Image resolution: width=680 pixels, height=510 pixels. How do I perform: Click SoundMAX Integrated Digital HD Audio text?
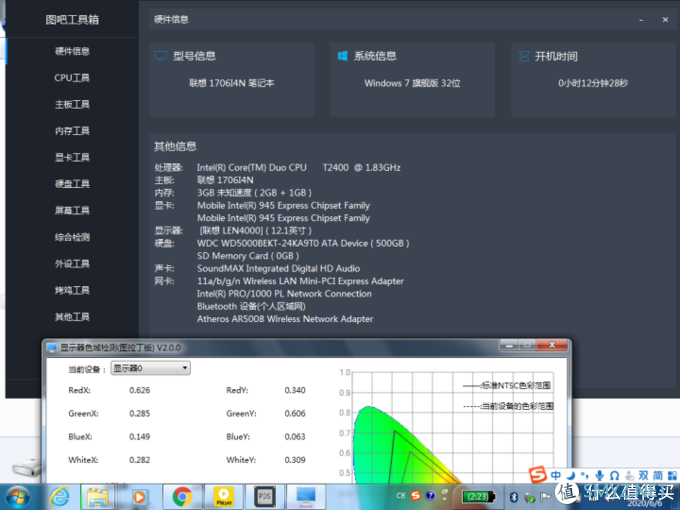tap(278, 268)
